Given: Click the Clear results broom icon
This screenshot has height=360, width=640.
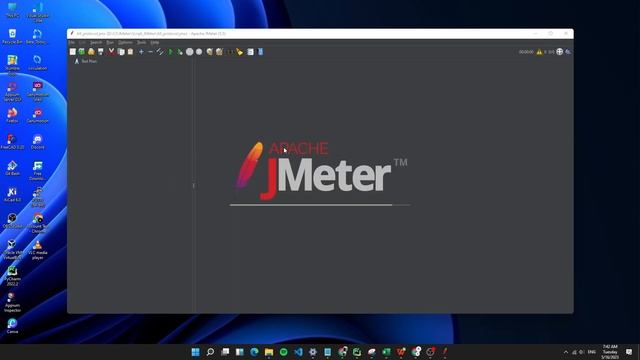Looking at the screenshot, I should 209,52.
